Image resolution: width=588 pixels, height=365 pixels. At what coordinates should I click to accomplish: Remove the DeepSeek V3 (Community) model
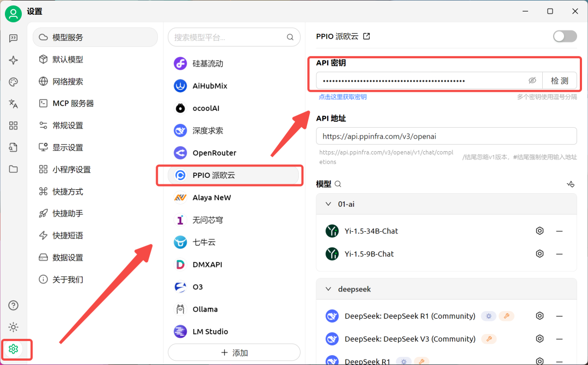pyautogui.click(x=559, y=339)
